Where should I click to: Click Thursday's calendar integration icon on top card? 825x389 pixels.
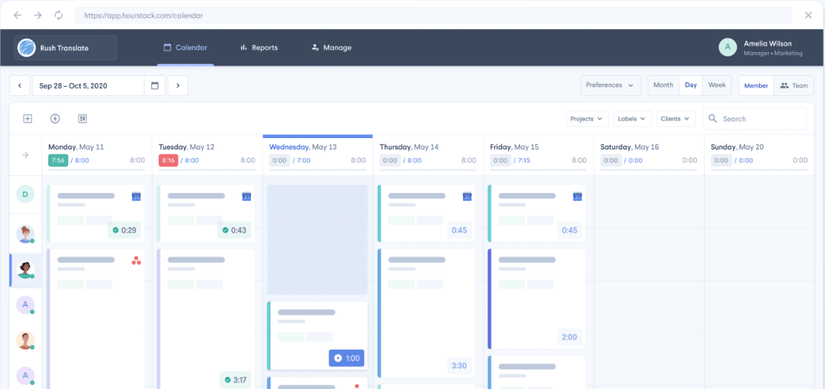pos(467,196)
